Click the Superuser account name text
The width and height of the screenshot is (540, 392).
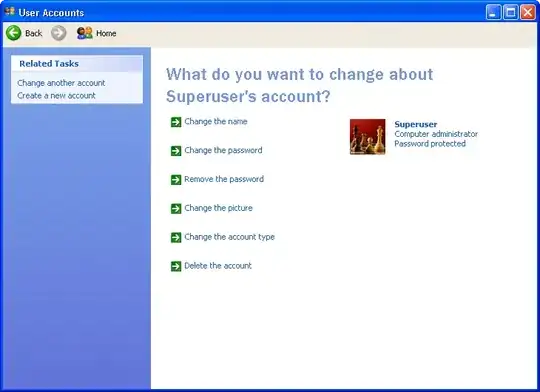[x=416, y=124]
